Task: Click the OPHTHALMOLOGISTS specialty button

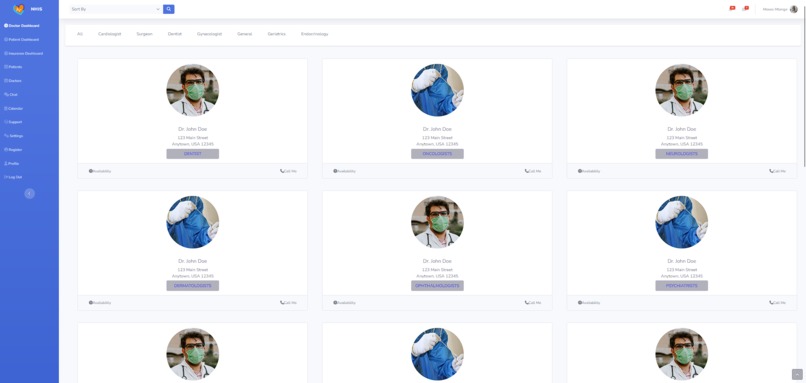Action: coord(437,286)
